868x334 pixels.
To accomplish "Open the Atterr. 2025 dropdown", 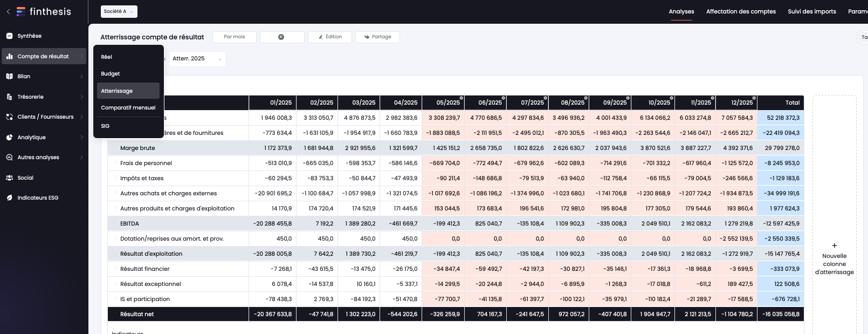I will (197, 59).
